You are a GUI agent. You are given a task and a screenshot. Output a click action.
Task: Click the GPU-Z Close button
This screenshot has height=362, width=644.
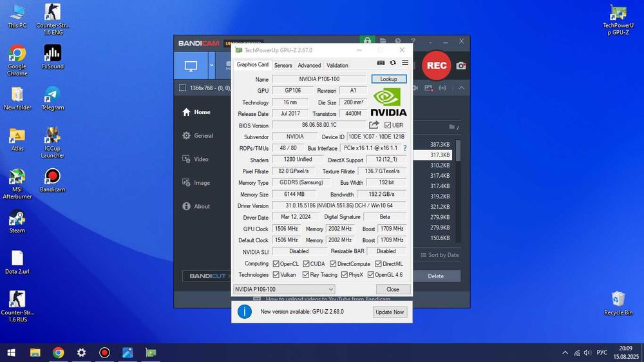coord(393,289)
